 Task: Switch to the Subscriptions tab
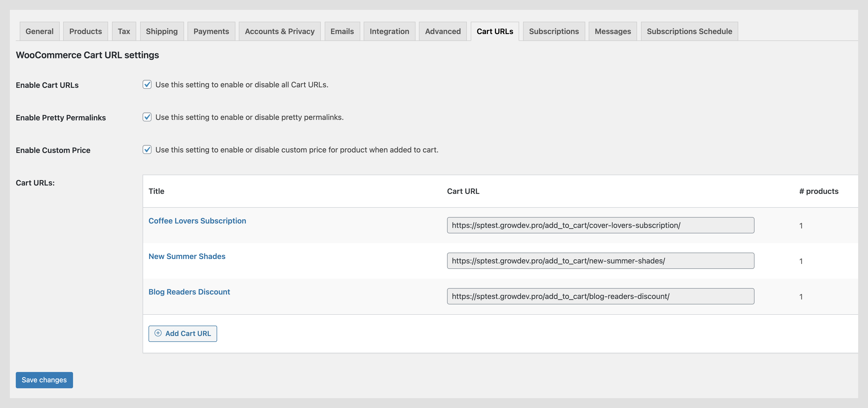[x=554, y=31]
